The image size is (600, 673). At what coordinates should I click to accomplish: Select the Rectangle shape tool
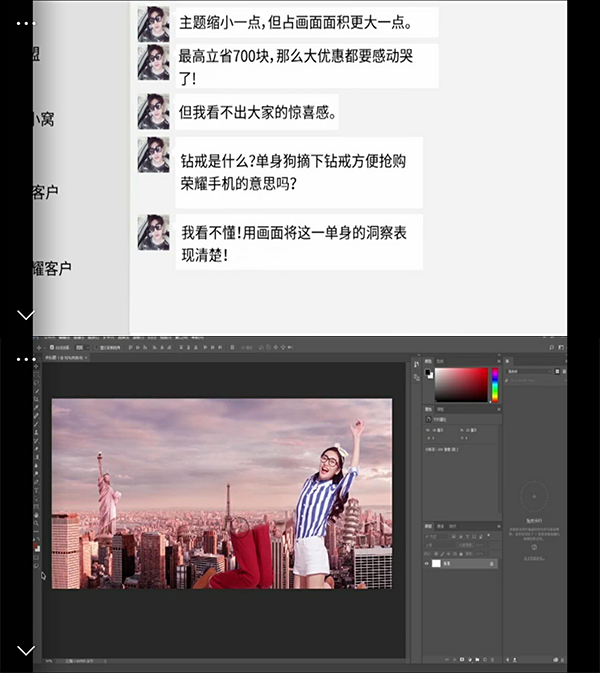(36, 507)
